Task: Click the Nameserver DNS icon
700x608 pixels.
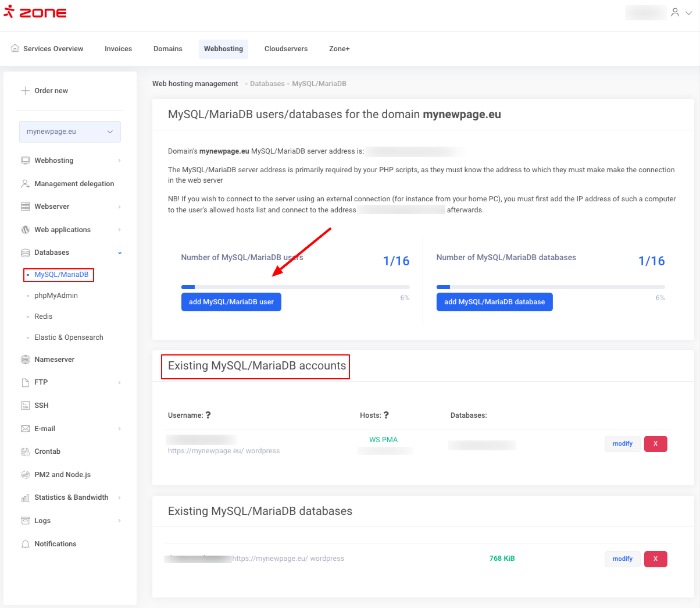Action: [25, 360]
